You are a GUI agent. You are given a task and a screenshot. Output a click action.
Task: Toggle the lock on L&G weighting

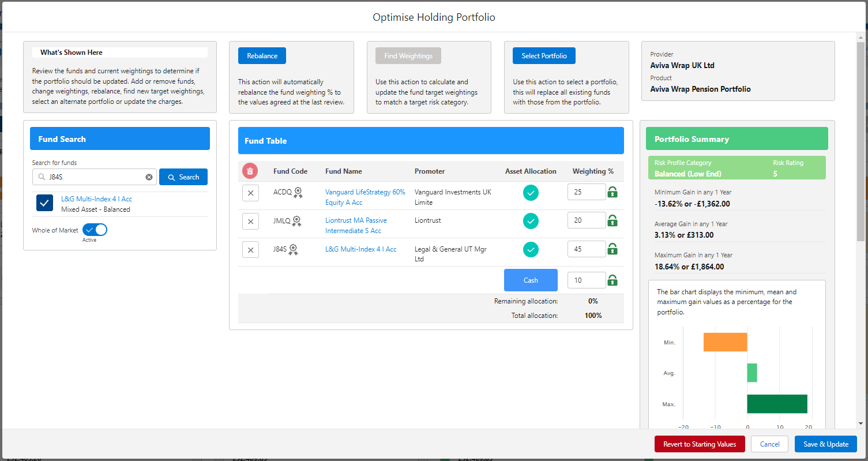(613, 249)
